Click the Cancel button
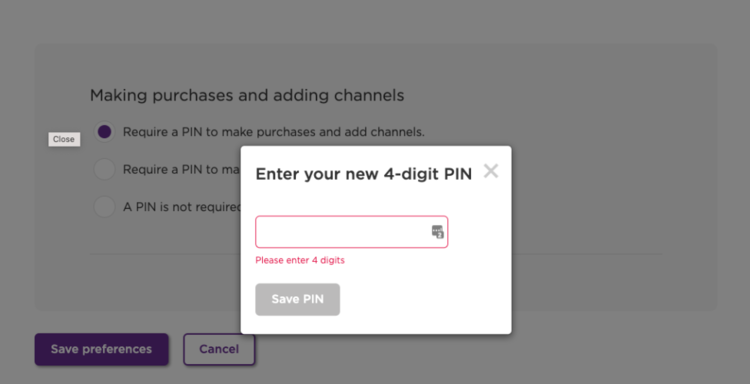Screen dimensions: 750x384 pyautogui.click(x=219, y=349)
